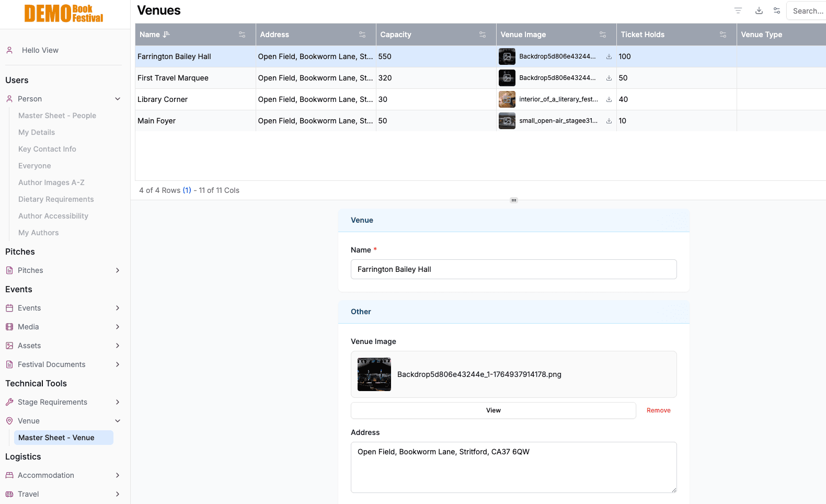Click the venue Name input field

pyautogui.click(x=513, y=269)
